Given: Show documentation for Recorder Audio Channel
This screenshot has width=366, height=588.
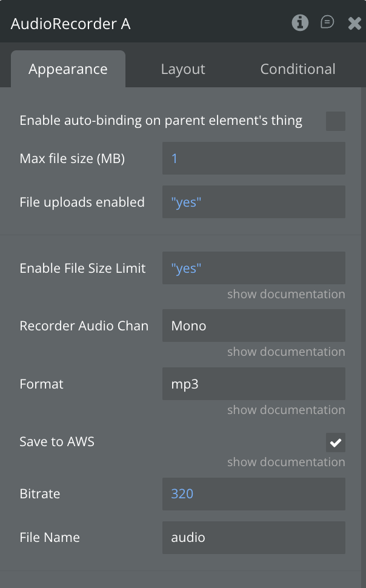Looking at the screenshot, I should [x=286, y=352].
